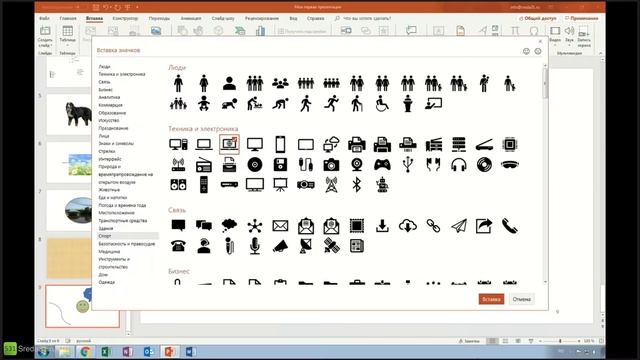
Task: Open Google Chrome from the taskbar
Action: [85, 351]
